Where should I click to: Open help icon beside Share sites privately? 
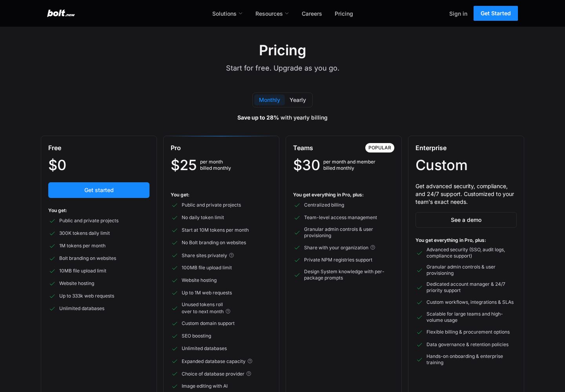(x=231, y=255)
